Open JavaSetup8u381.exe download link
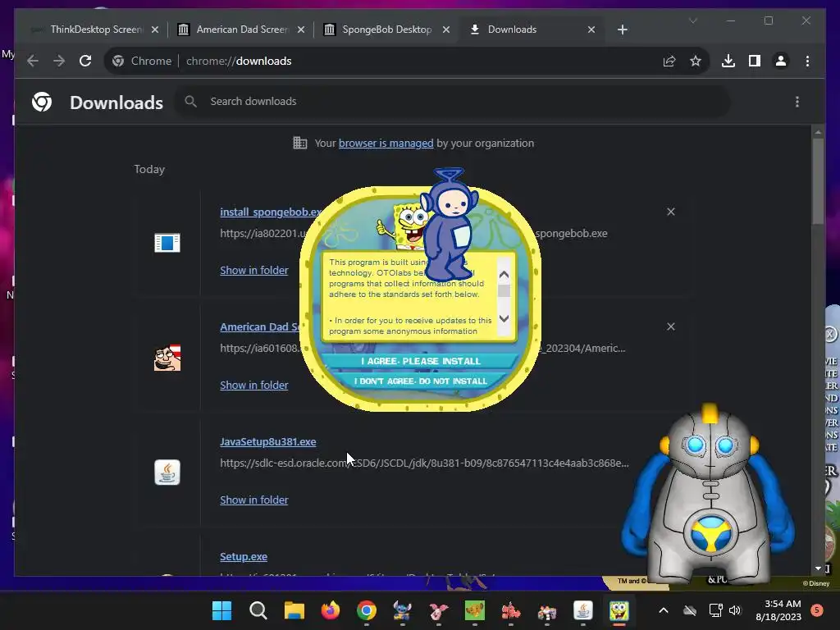 (268, 442)
